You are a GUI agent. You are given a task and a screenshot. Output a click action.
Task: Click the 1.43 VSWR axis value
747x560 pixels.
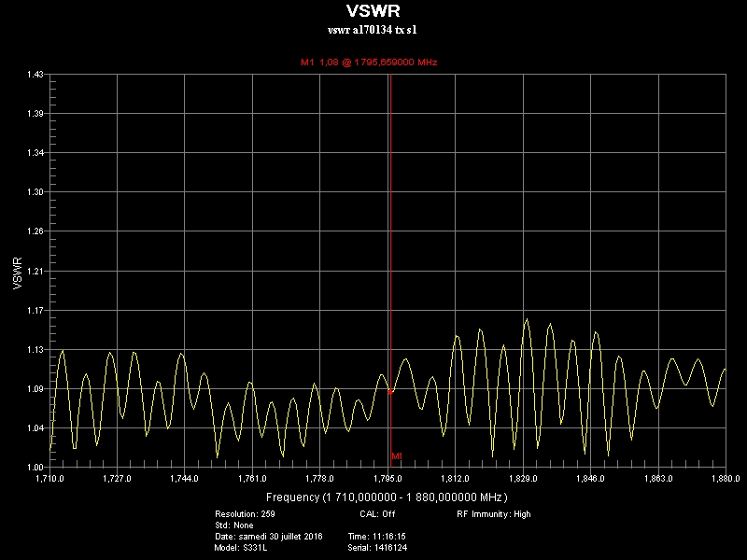(x=35, y=75)
